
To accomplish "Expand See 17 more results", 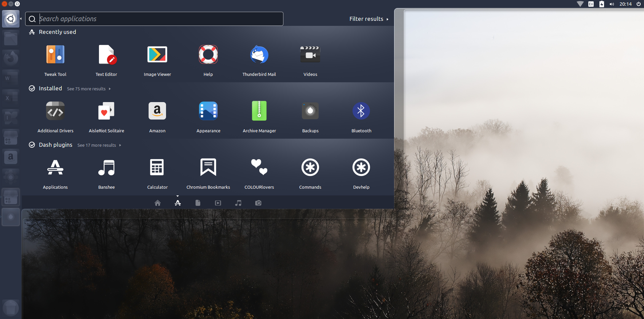I will click(99, 145).
